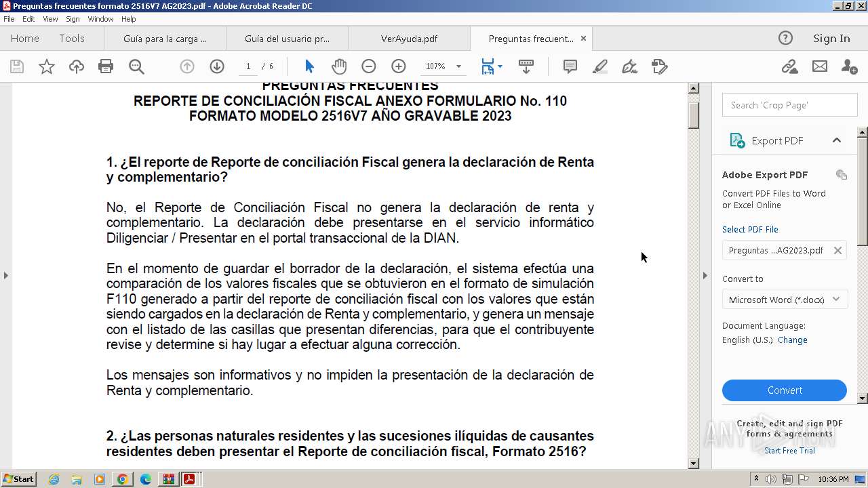Click the document scroll down arrow
The image size is (868, 488).
click(694, 464)
